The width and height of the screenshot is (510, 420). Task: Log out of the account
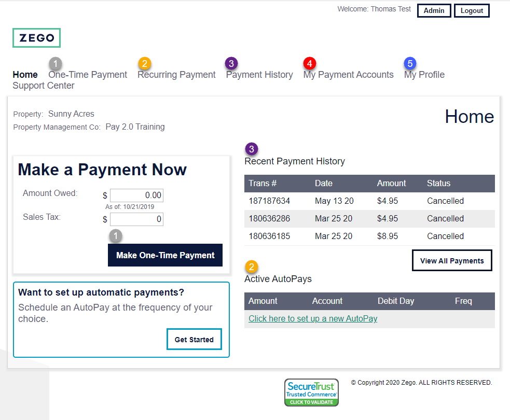click(x=472, y=10)
